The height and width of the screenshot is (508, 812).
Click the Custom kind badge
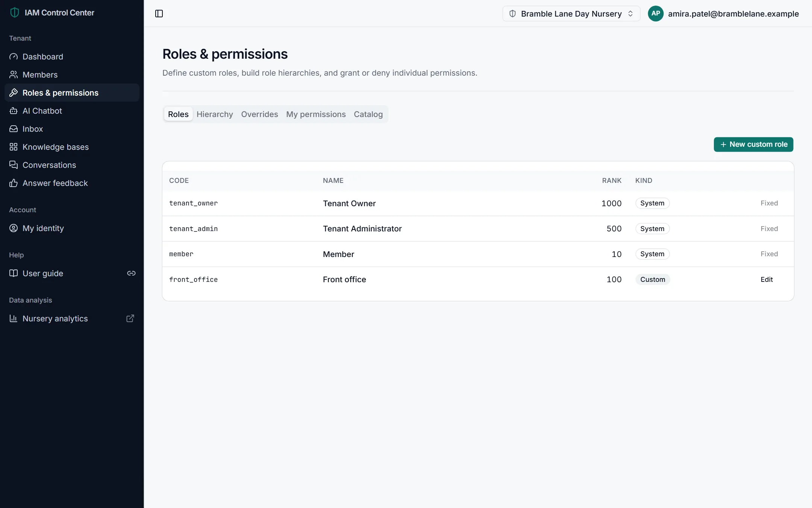653,280
